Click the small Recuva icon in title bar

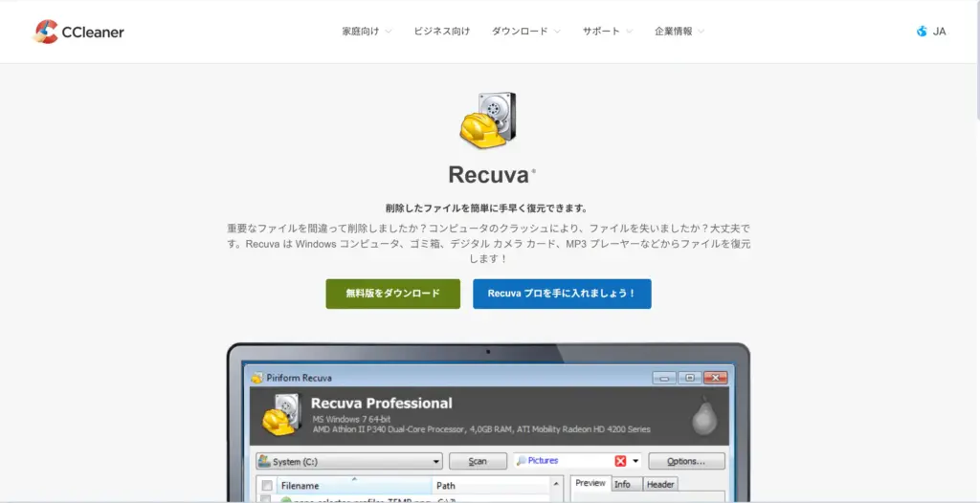click(256, 378)
